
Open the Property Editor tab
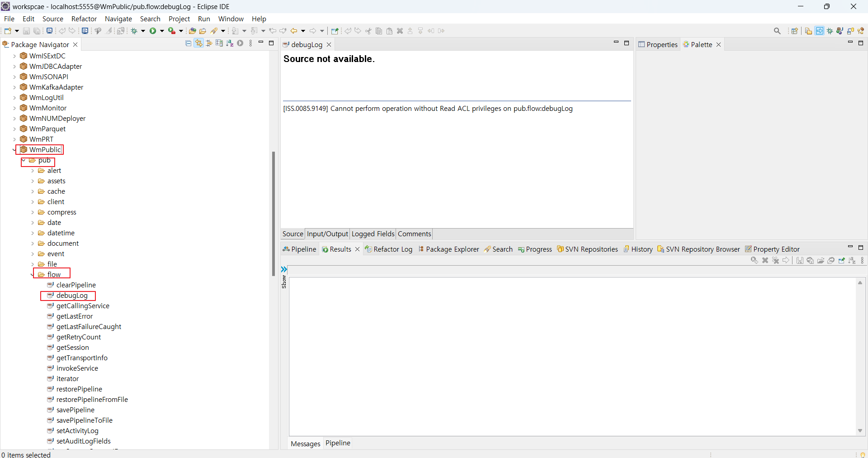pos(772,249)
